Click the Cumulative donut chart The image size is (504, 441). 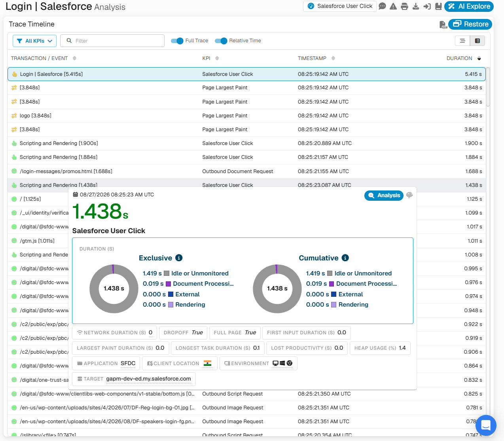tap(277, 289)
